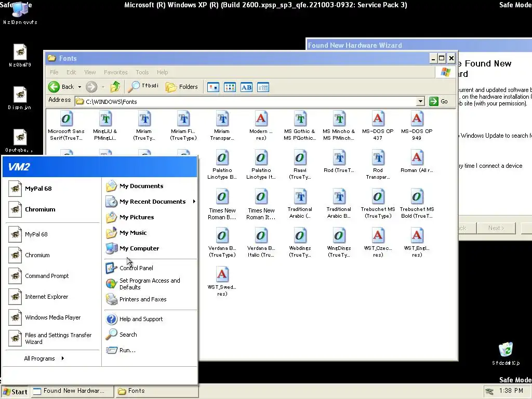Open Help and Support
The width and height of the screenshot is (532, 399).
(151, 319)
